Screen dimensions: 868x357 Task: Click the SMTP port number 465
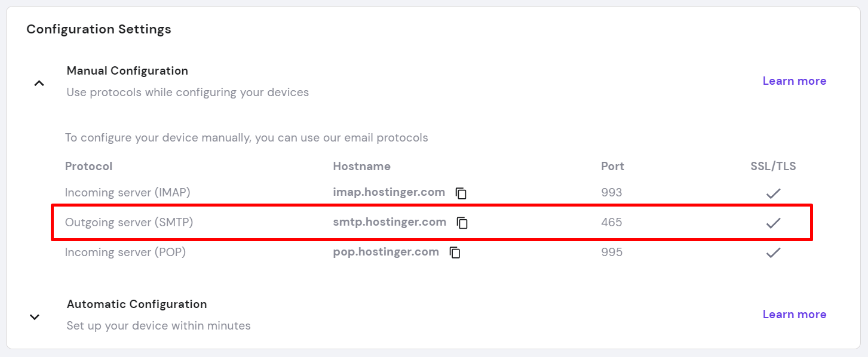612,222
